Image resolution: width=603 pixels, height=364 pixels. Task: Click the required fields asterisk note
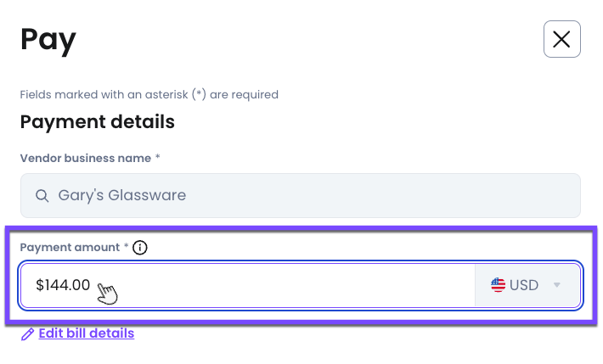coord(149,94)
